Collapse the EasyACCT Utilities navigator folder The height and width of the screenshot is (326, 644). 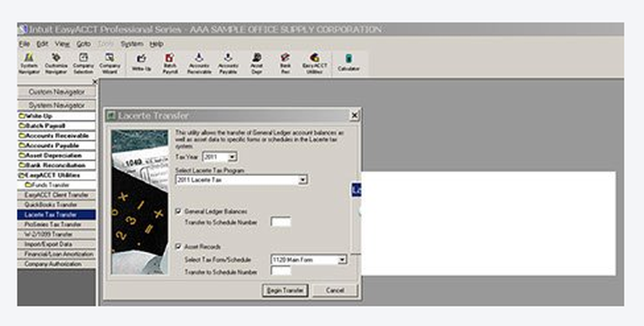56,175
